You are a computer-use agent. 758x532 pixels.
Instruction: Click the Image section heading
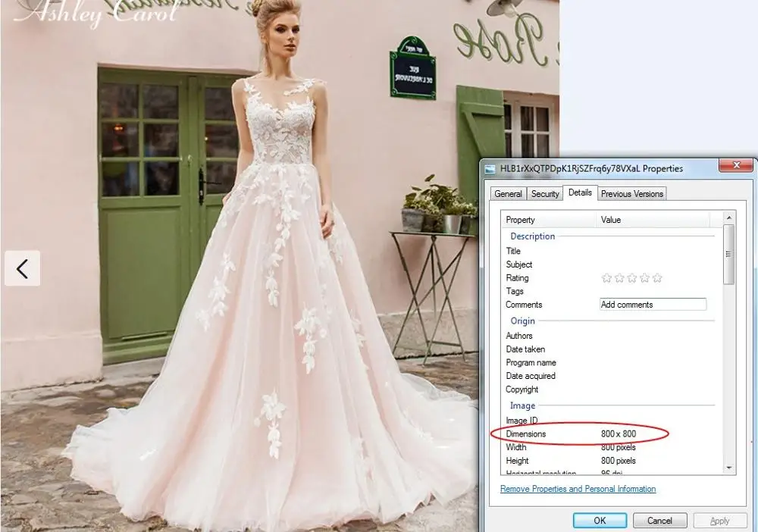(x=522, y=405)
